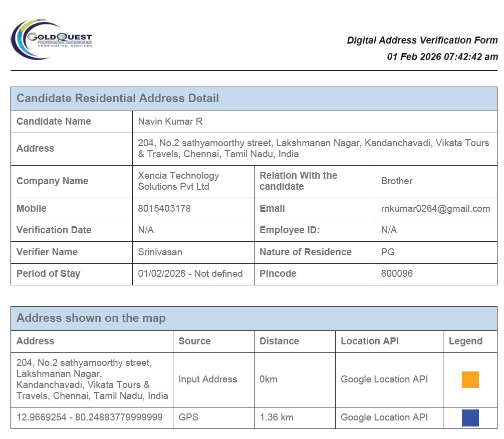
Task: Click the 'Verifier Name' label
Action: tap(47, 252)
